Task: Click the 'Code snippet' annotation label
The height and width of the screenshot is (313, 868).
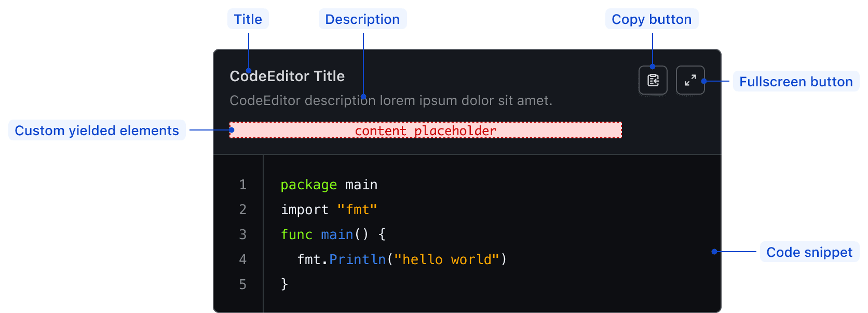Action: coord(809,252)
